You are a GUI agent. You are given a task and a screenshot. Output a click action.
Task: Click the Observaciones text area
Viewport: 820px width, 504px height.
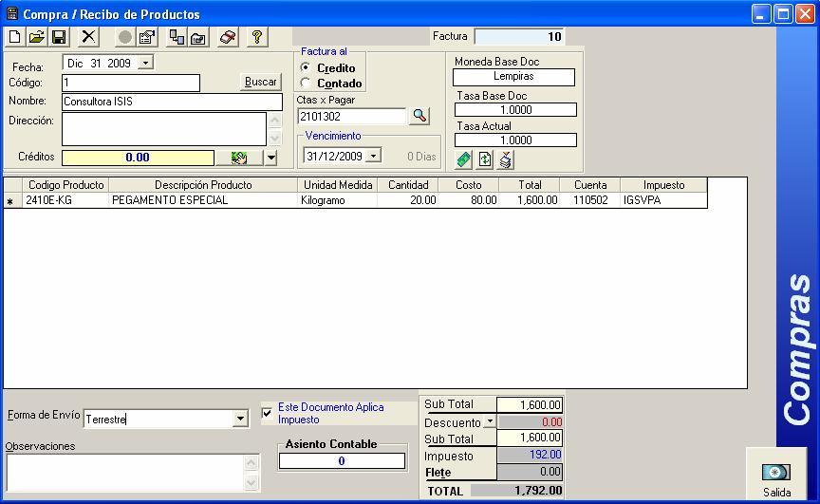click(x=125, y=472)
